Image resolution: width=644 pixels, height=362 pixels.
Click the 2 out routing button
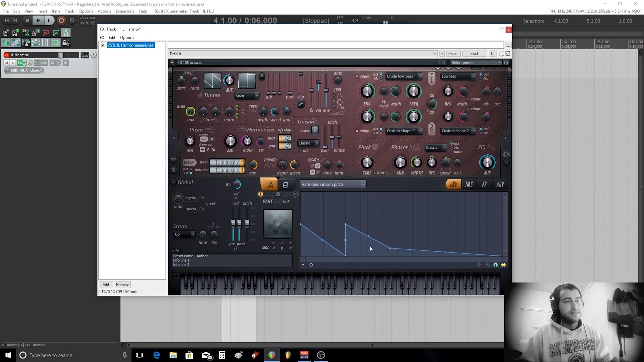(474, 54)
